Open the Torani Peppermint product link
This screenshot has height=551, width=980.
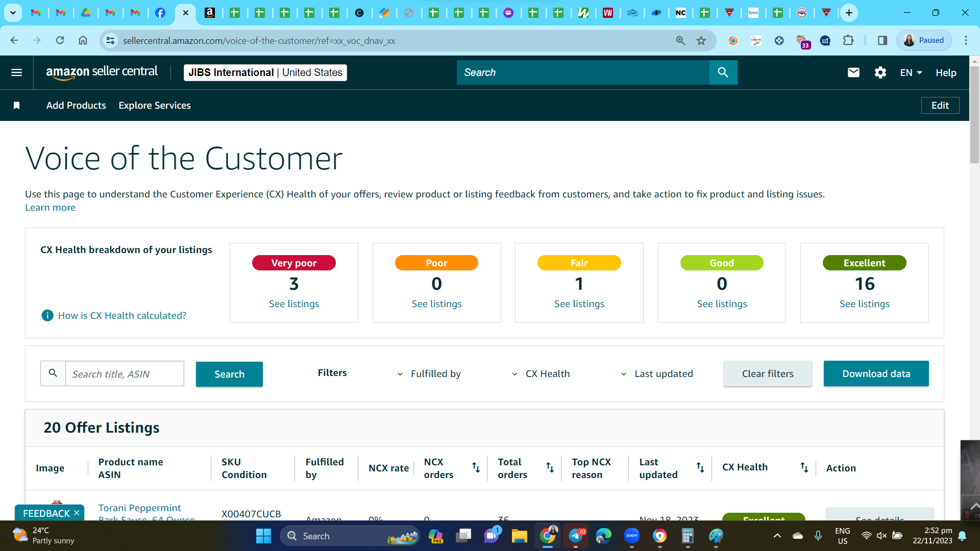point(146,512)
